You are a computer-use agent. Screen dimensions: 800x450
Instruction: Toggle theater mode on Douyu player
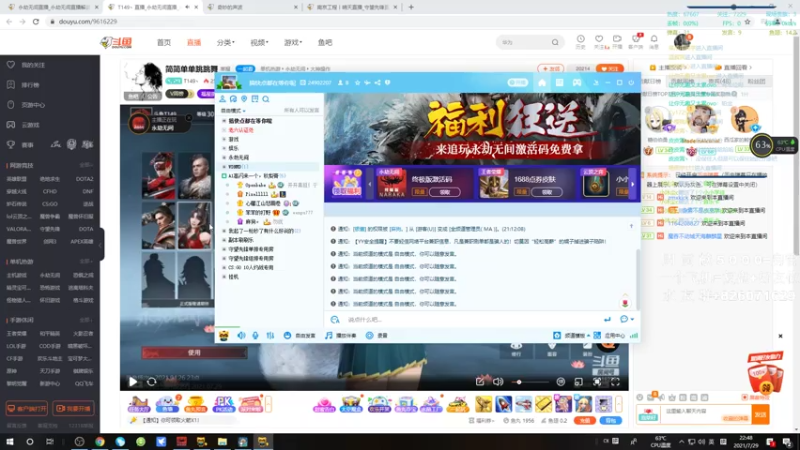point(579,382)
